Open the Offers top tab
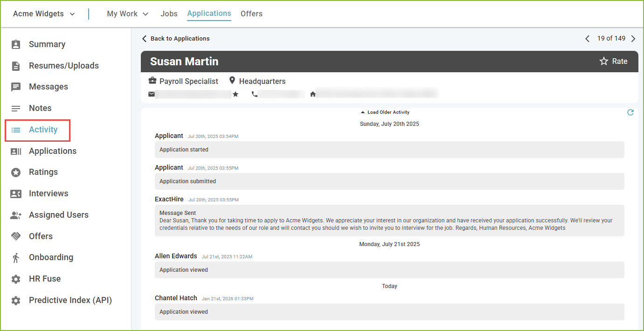Image resolution: width=644 pixels, height=331 pixels. tap(251, 14)
